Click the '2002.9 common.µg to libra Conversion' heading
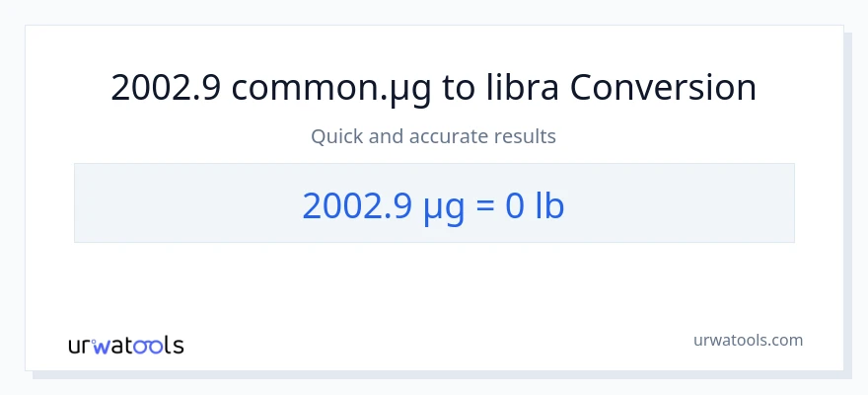The image size is (868, 395). 433,88
